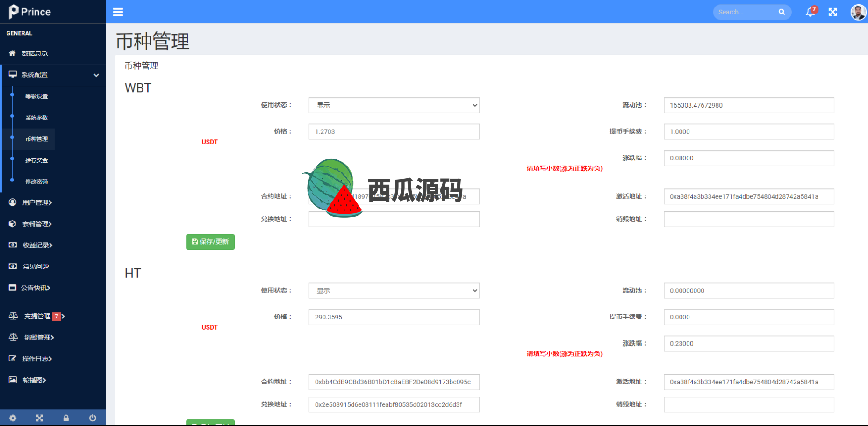
Task: Click the scale icon beside 充提管理
Action: point(13,316)
